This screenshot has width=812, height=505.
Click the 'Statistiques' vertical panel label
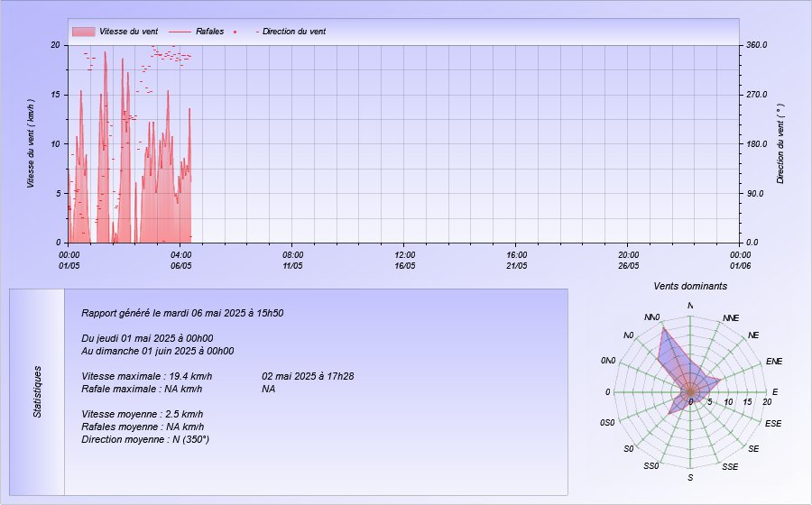pyautogui.click(x=37, y=391)
